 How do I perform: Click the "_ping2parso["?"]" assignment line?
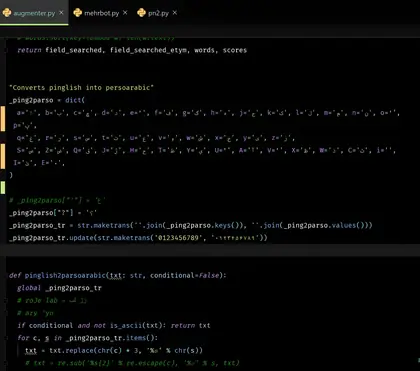point(53,213)
